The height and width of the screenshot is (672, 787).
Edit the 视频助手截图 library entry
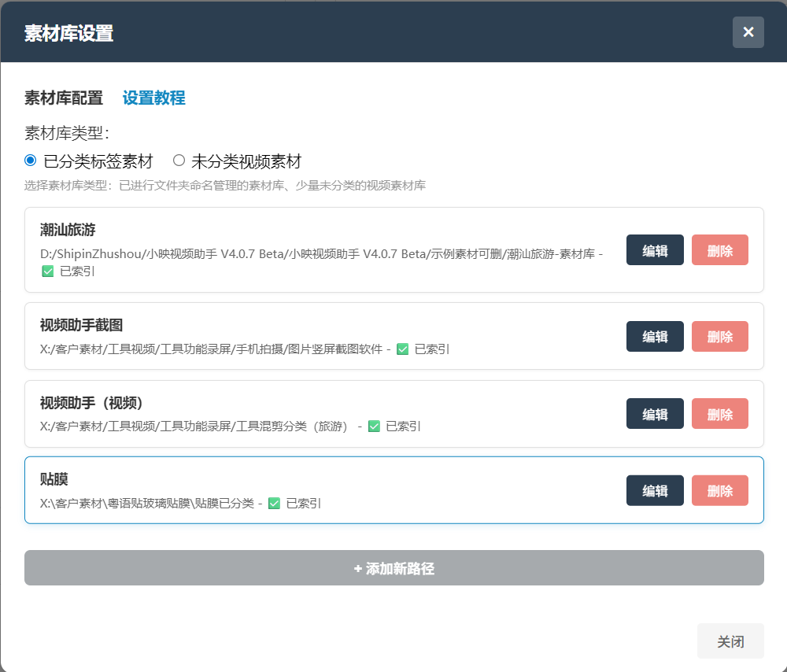pyautogui.click(x=655, y=336)
